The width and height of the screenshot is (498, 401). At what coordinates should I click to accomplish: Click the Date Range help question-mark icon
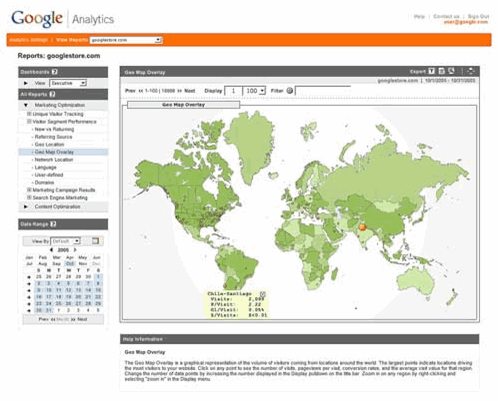(53, 224)
